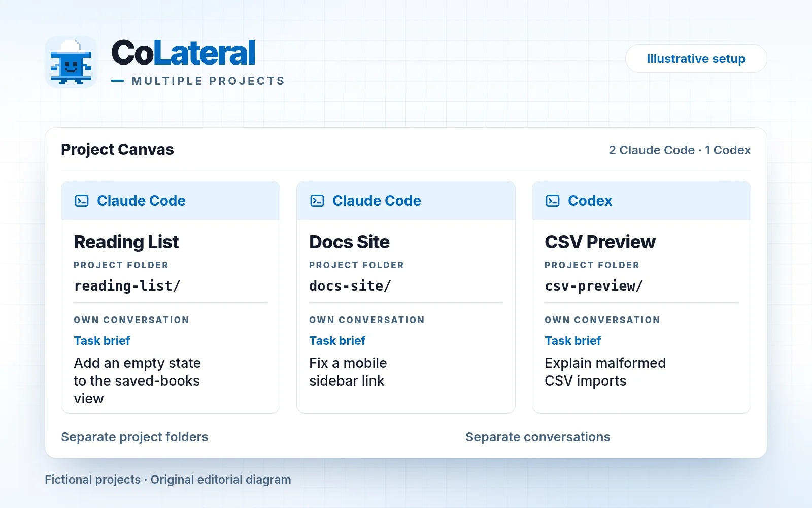The width and height of the screenshot is (812, 508).
Task: Click the docs-site/ folder path
Action: tap(350, 286)
